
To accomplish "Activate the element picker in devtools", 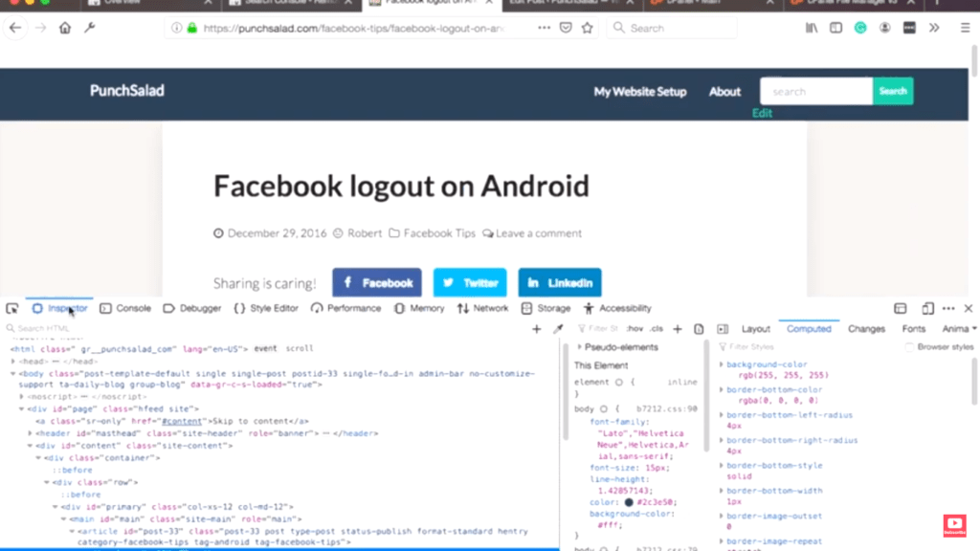I will 11,308.
